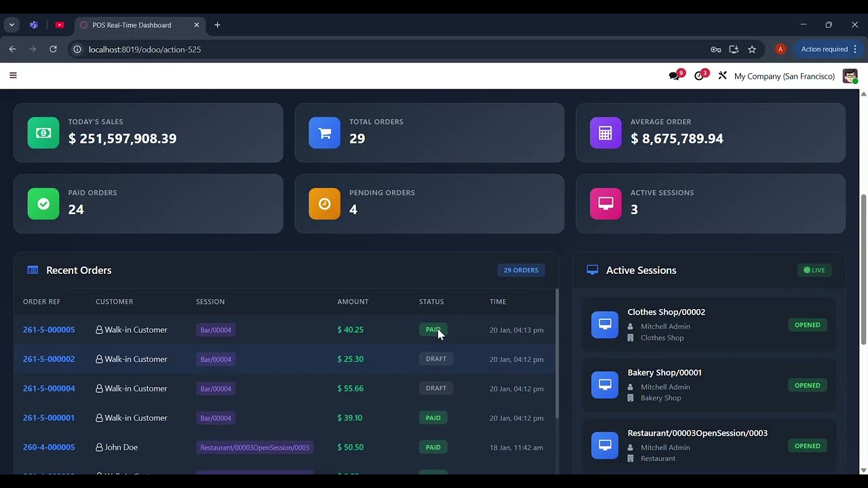Open order 261-5-000005
This screenshot has width=868, height=488.
point(49,329)
